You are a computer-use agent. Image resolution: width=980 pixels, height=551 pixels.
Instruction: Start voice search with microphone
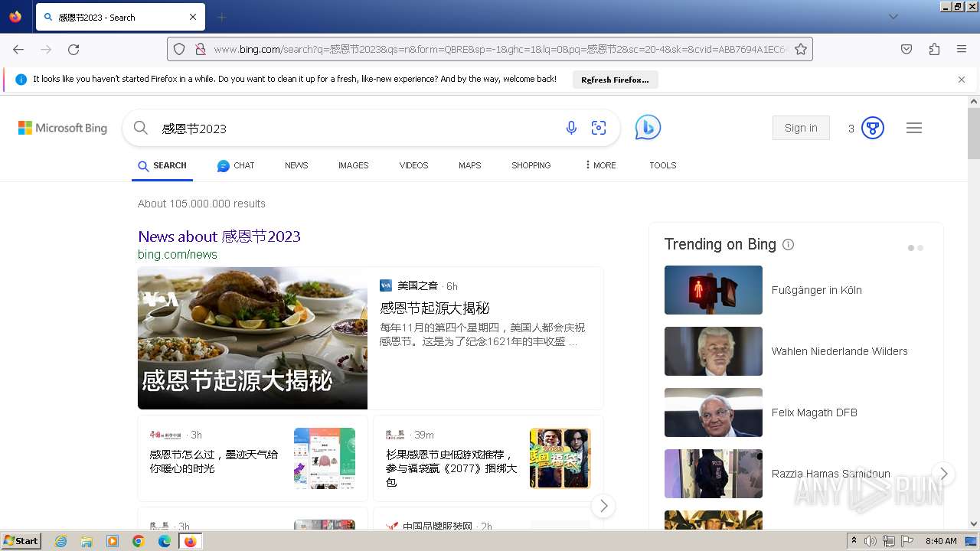click(x=571, y=128)
